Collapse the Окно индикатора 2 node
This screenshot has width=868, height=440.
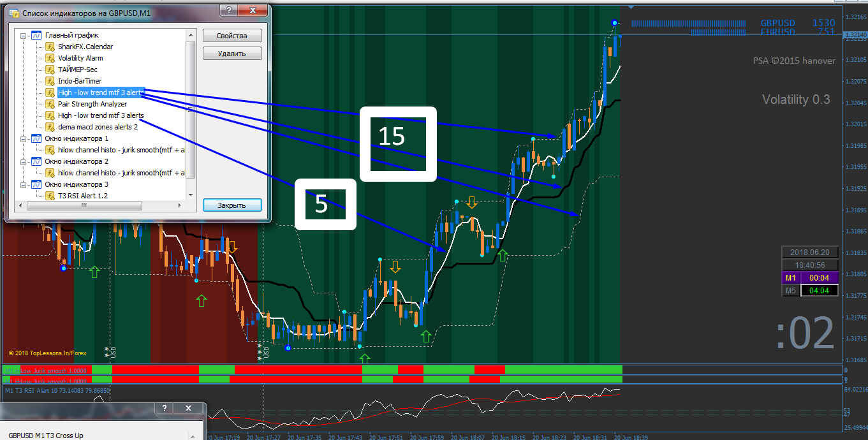click(x=24, y=162)
